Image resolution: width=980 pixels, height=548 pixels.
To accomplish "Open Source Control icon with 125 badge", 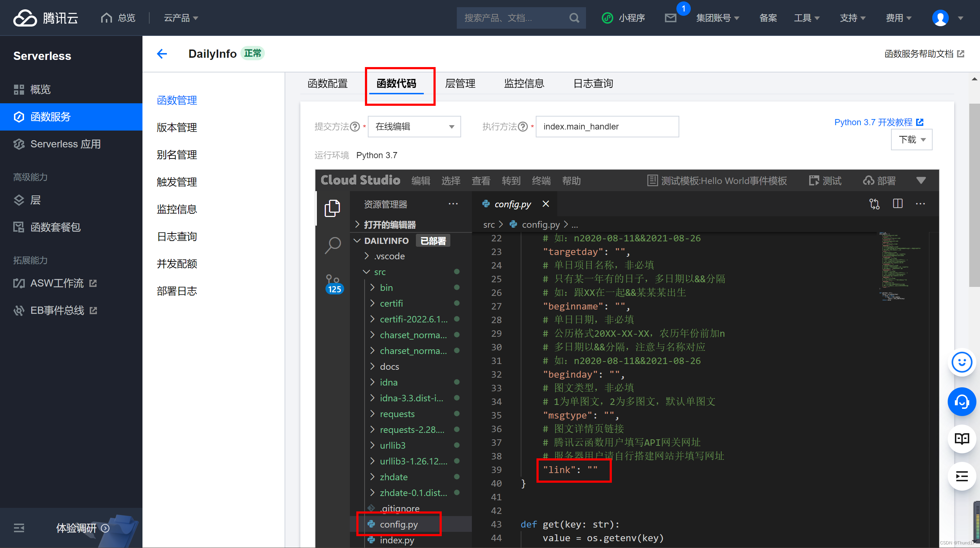I will (333, 284).
